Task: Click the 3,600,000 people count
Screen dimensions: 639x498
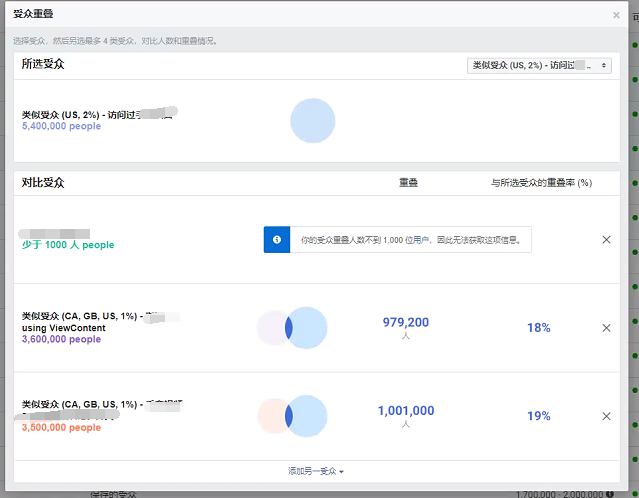Action: tap(61, 339)
